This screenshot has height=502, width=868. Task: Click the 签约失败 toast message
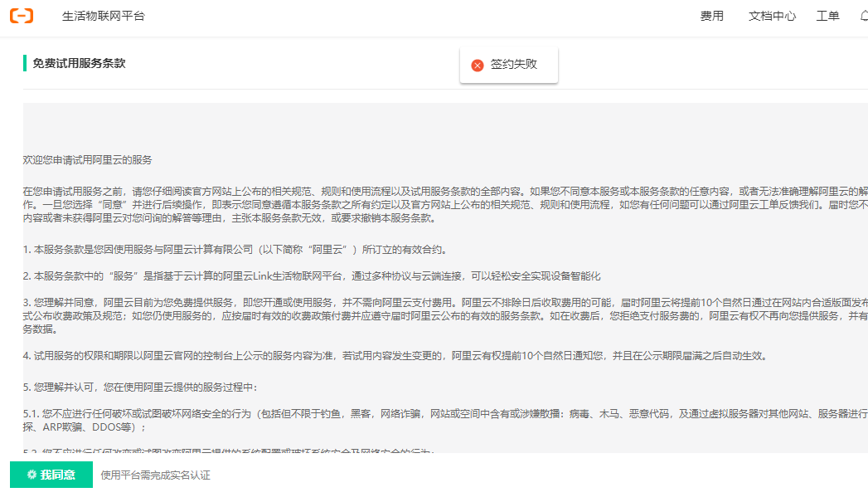(x=509, y=65)
